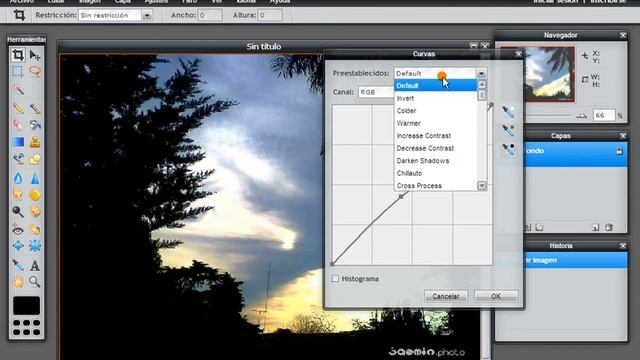Click the white point eyedropper in Curvas
640x360 pixels.
pyautogui.click(x=508, y=111)
